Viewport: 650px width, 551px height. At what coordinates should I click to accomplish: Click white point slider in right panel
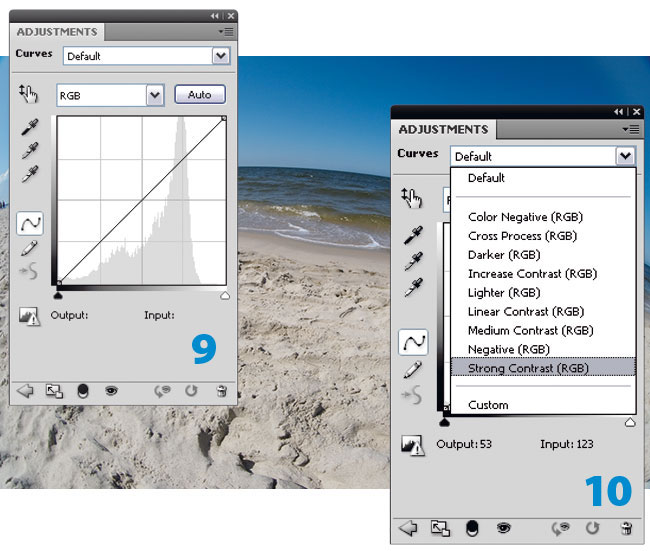(630, 422)
